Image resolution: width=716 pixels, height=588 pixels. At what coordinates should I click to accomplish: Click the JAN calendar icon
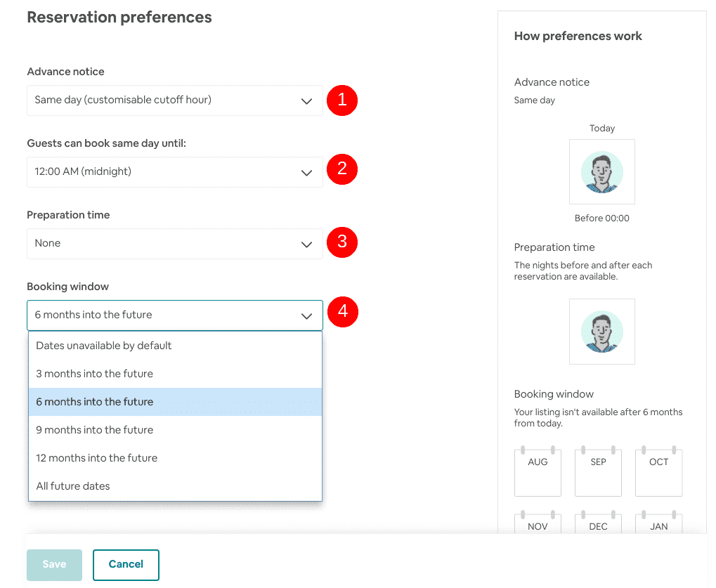point(658,525)
